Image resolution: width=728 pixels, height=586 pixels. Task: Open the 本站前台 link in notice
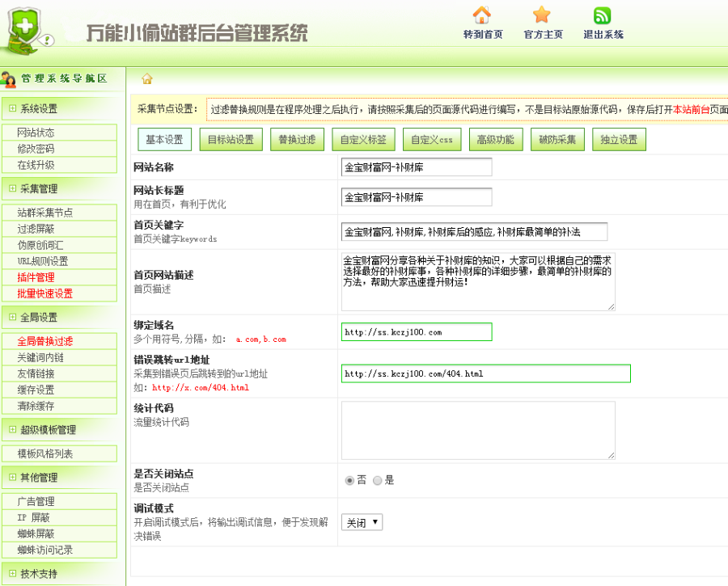pyautogui.click(x=691, y=109)
